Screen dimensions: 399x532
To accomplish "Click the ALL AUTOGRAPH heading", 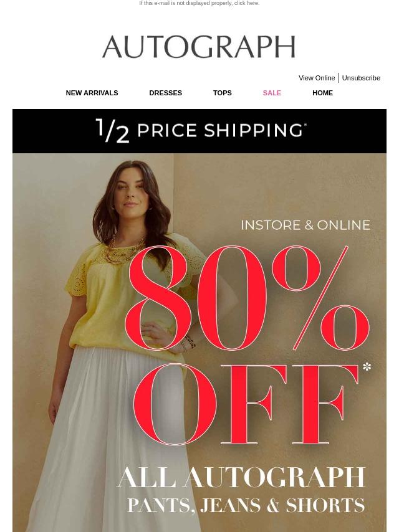I will [241, 477].
